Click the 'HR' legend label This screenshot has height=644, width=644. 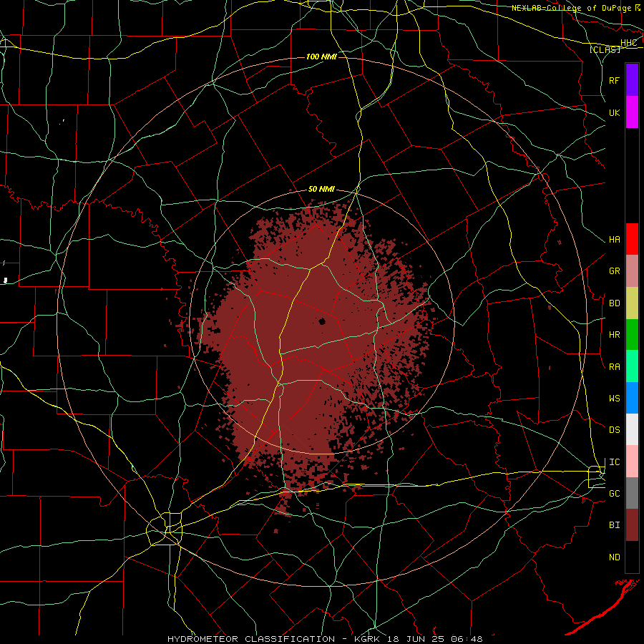pyautogui.click(x=614, y=335)
